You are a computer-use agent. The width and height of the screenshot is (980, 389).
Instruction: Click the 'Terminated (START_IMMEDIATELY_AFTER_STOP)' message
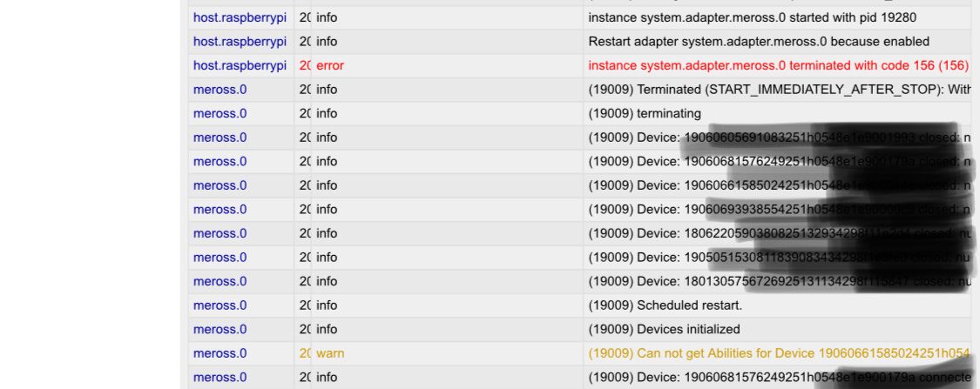point(779,90)
